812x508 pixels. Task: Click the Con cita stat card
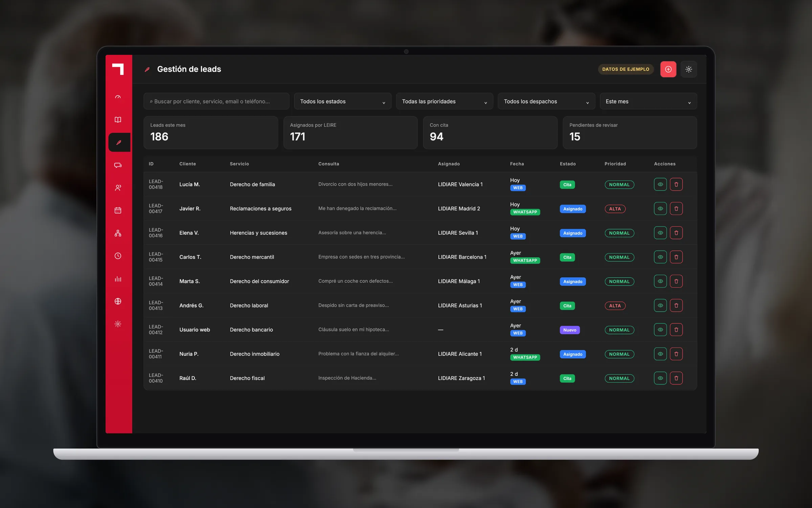490,133
